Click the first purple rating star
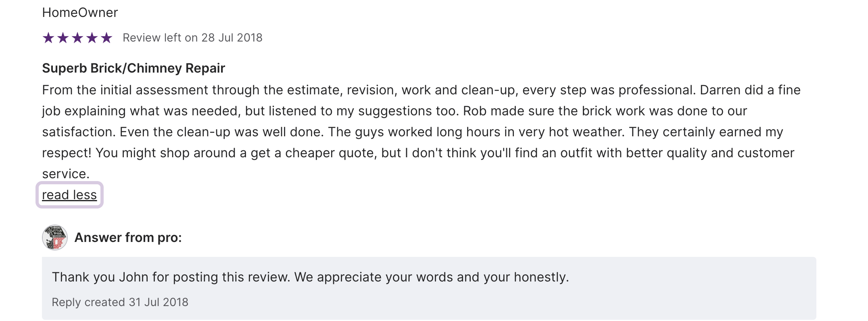 coord(48,38)
